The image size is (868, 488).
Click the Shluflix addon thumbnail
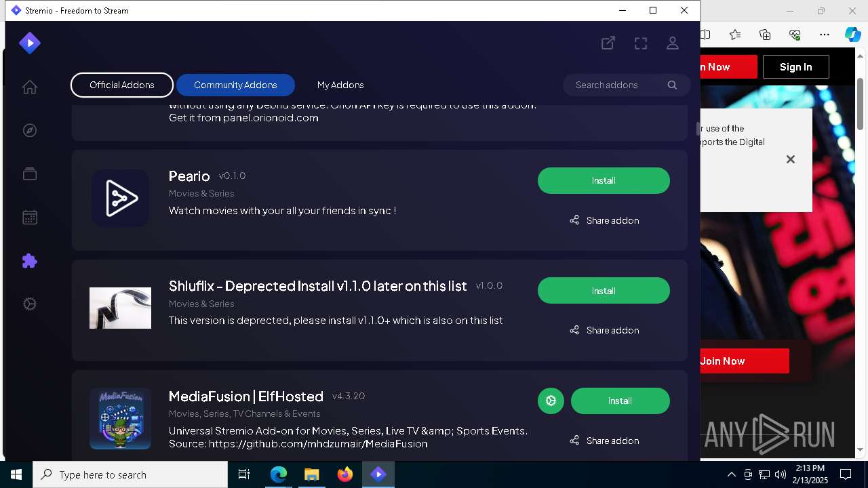click(120, 308)
